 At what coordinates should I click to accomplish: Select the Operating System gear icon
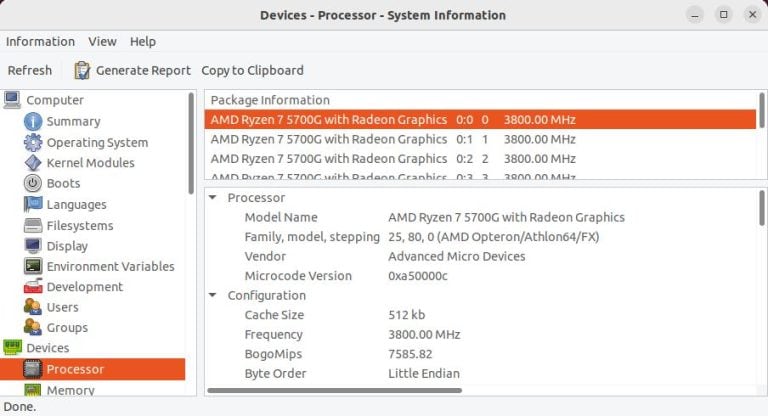[x=33, y=143]
